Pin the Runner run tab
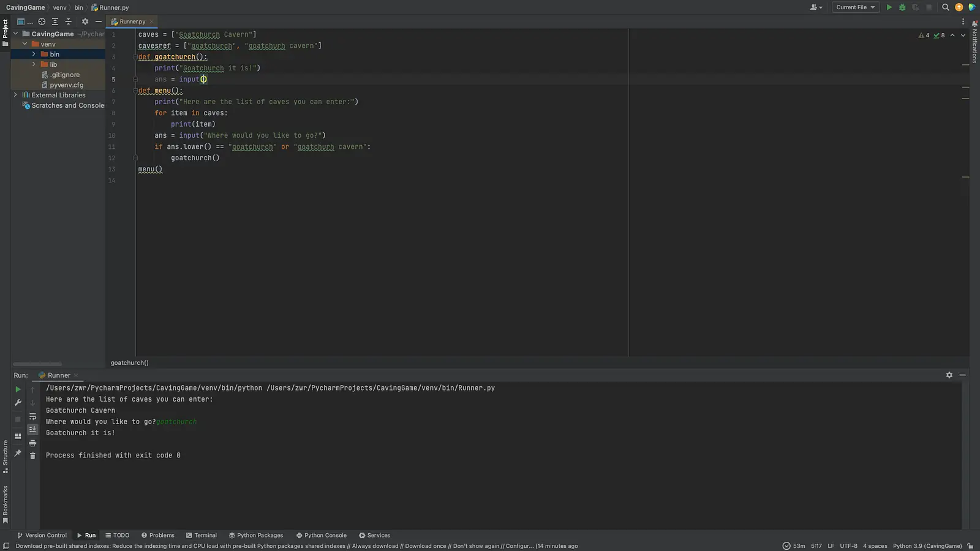Viewport: 980px width, 551px height. coord(18,453)
